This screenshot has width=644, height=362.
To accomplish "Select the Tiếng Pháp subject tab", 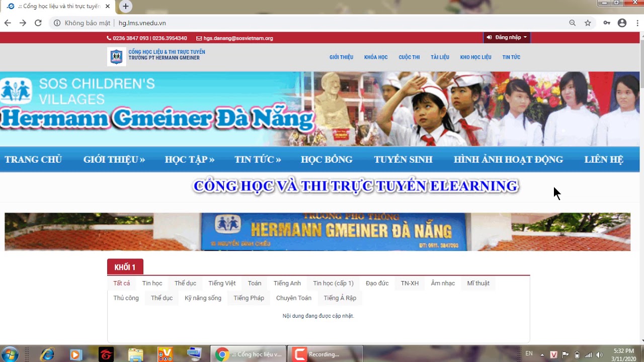I will tap(249, 298).
